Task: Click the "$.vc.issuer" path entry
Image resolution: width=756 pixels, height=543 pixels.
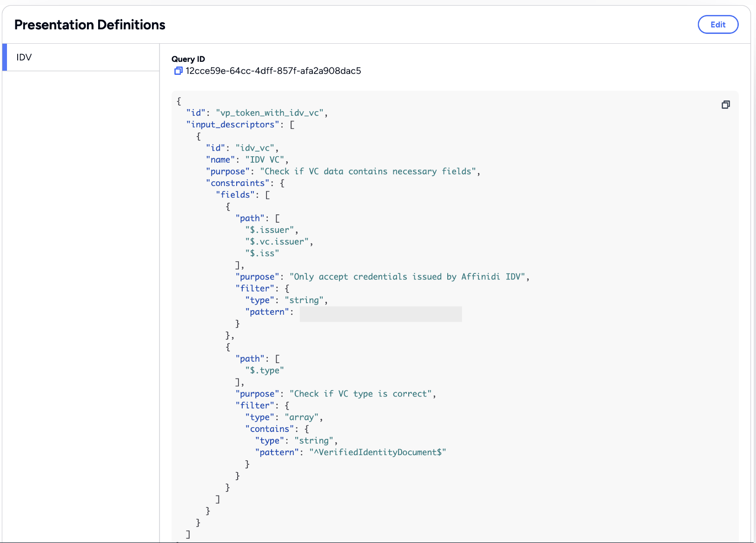Action: [277, 242]
